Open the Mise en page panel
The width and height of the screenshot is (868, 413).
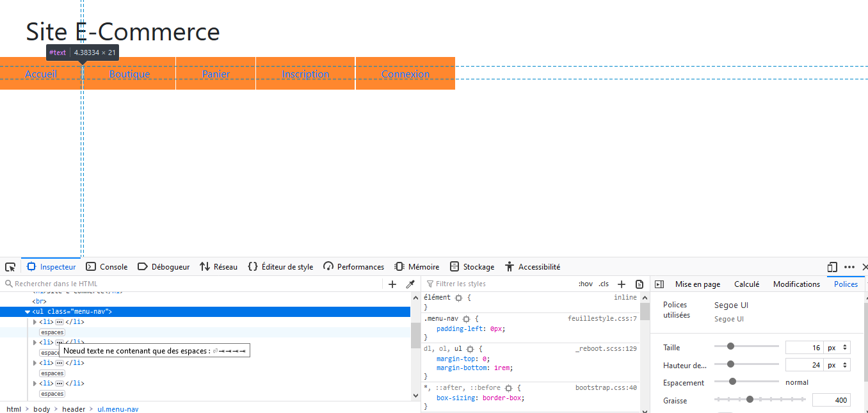[x=697, y=284]
